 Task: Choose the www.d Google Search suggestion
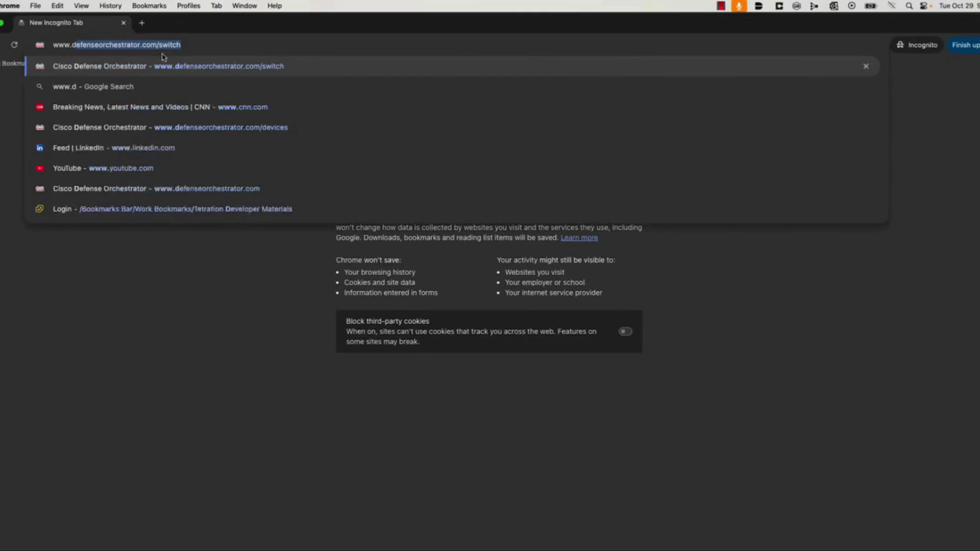(452, 87)
